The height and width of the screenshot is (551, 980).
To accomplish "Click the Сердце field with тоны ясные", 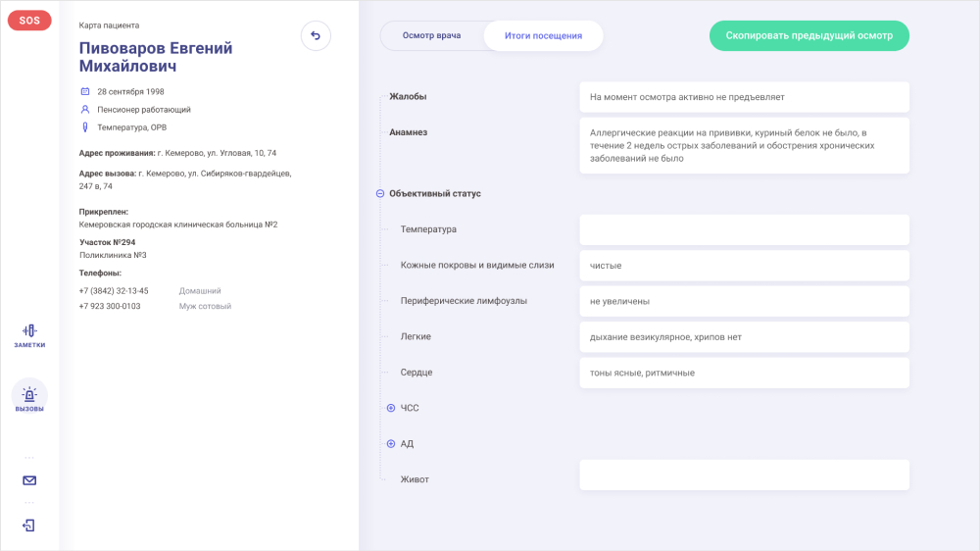I will point(744,373).
